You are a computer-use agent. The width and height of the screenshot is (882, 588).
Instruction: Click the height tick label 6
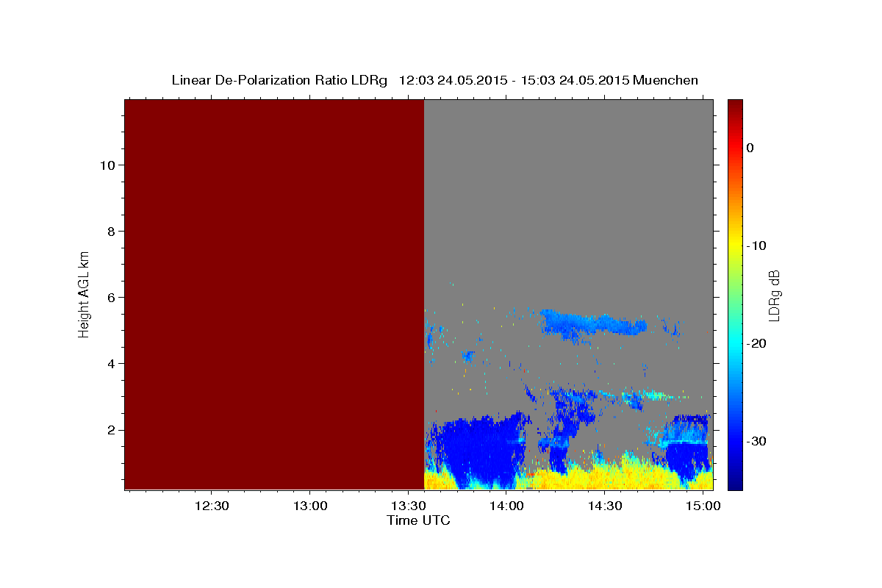110,298
